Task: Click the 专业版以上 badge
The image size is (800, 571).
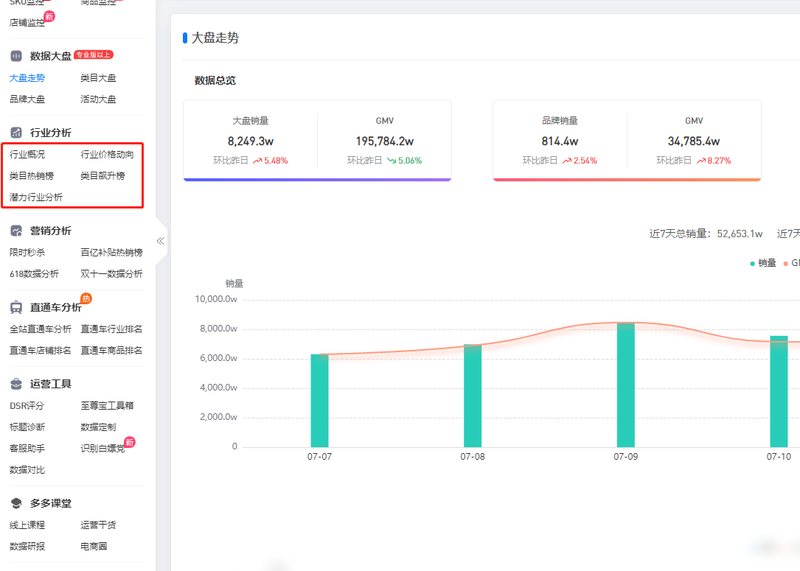Action: click(94, 55)
